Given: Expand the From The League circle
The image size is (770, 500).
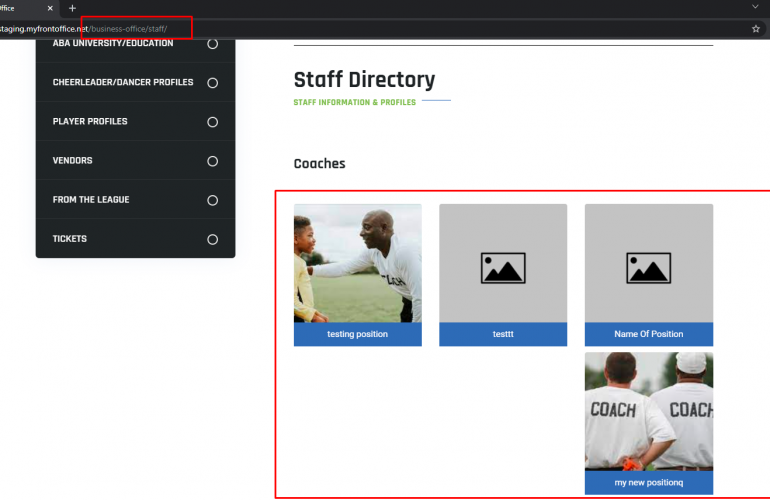Looking at the screenshot, I should (212, 200).
